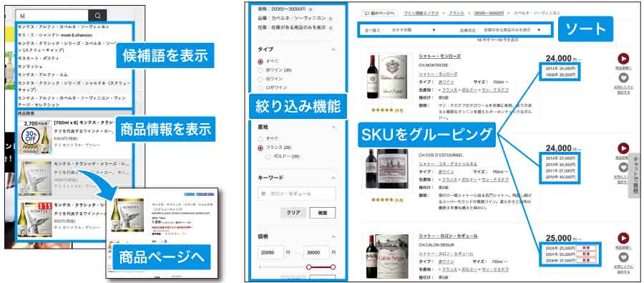Open the sort order おすすめ順 dropdown
The width and height of the screenshot is (644, 283).
point(413,30)
